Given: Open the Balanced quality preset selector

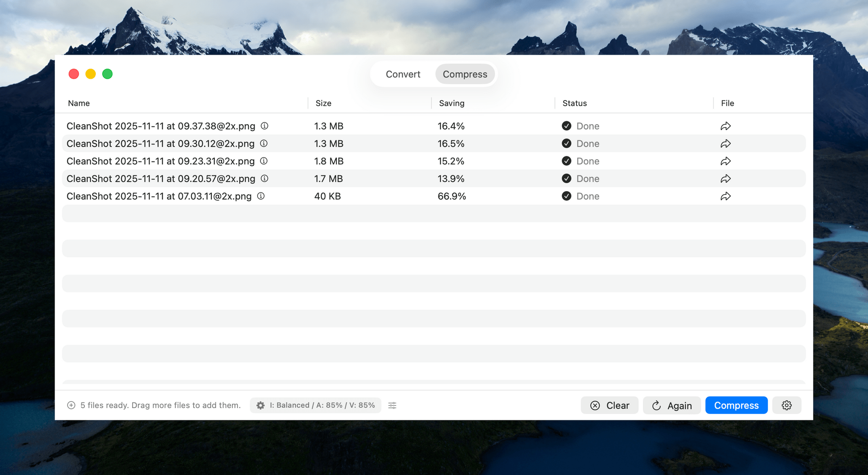Looking at the screenshot, I should 316,405.
